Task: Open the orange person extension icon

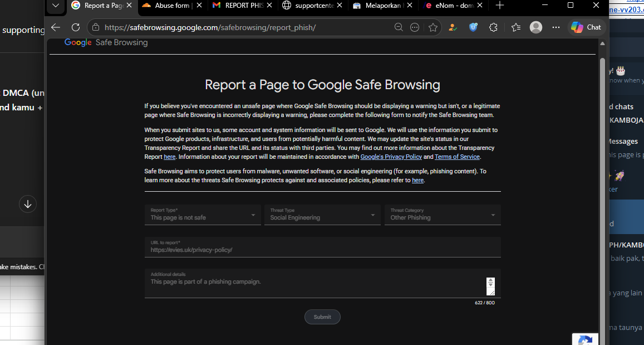Action: [453, 27]
